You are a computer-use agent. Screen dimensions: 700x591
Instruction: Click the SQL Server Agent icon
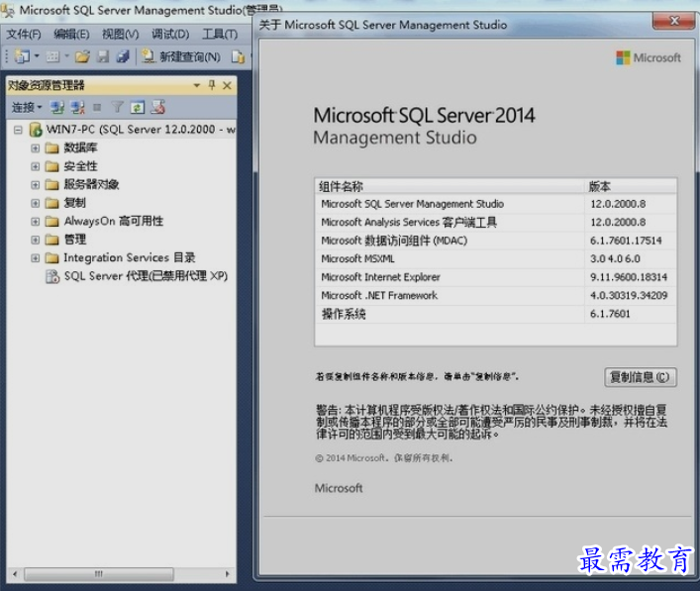pos(52,277)
